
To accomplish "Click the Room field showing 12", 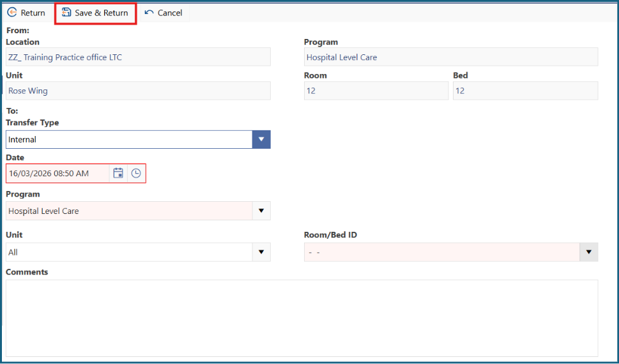I will (376, 91).
